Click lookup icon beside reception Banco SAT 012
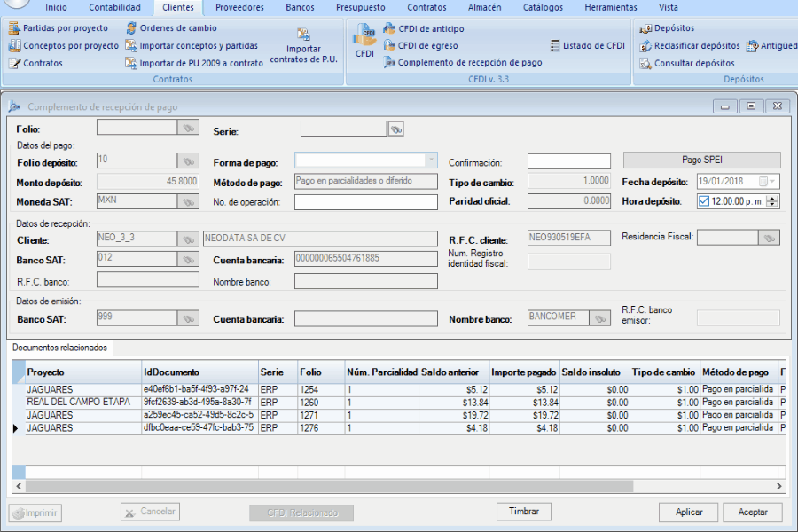 188,259
